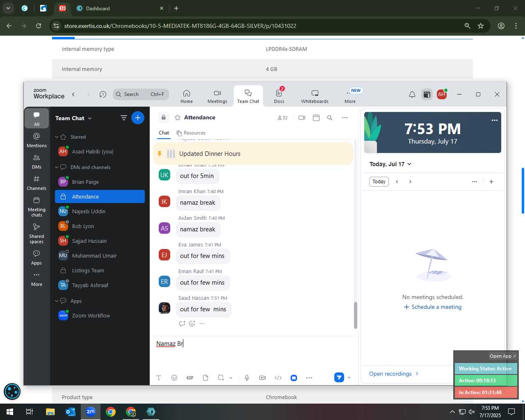Click the chat scrollbar thumb
The image size is (525, 420).
coord(356,315)
